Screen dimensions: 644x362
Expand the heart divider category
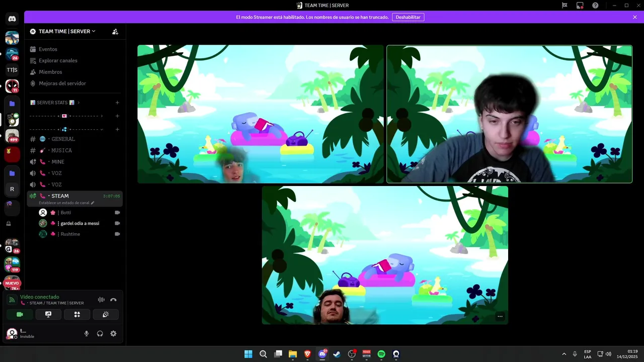coord(66,116)
